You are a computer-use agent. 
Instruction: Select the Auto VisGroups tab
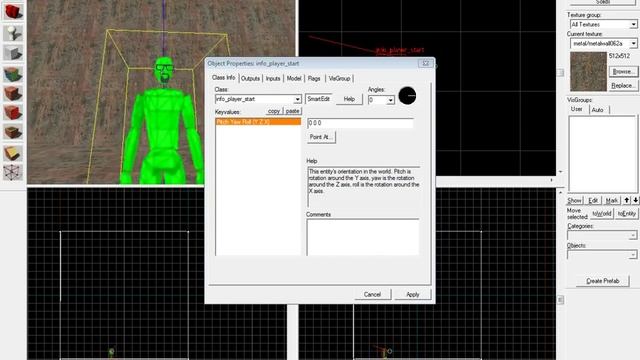coord(598,110)
